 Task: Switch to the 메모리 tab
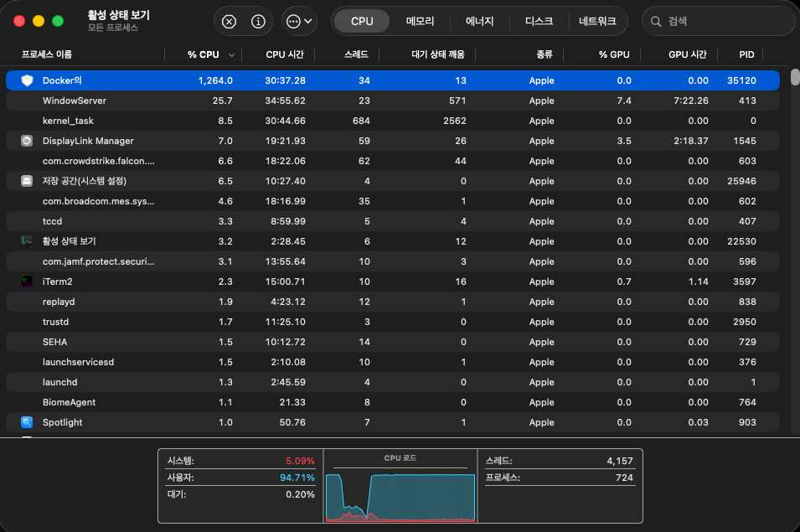coord(420,22)
